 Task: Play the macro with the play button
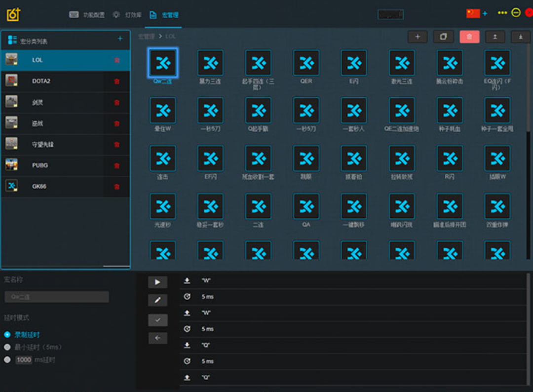click(x=157, y=282)
